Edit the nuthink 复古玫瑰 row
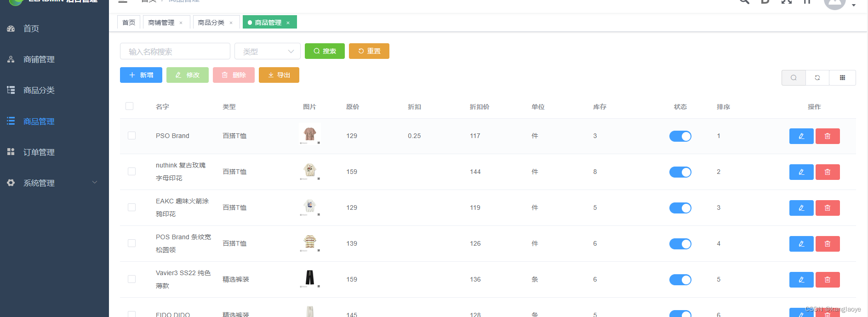 [801, 172]
